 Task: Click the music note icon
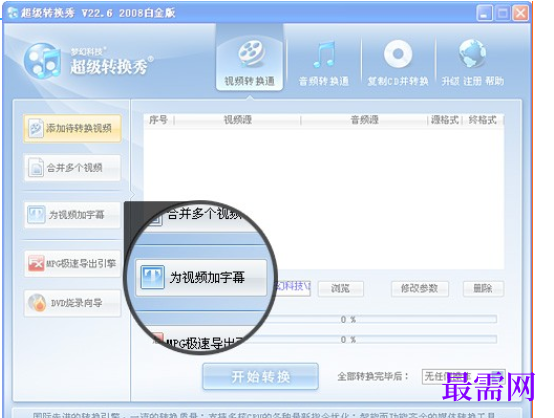pyautogui.click(x=324, y=54)
